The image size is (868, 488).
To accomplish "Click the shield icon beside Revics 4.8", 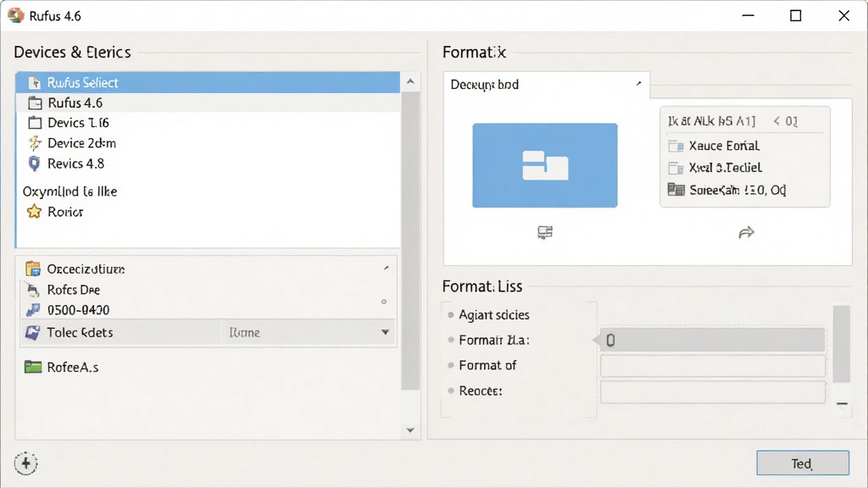I will pos(34,164).
